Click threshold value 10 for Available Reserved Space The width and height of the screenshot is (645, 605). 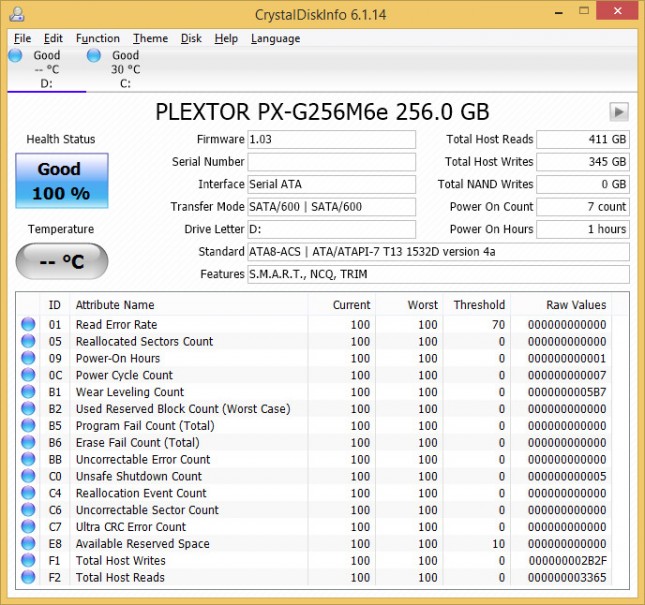click(498, 544)
